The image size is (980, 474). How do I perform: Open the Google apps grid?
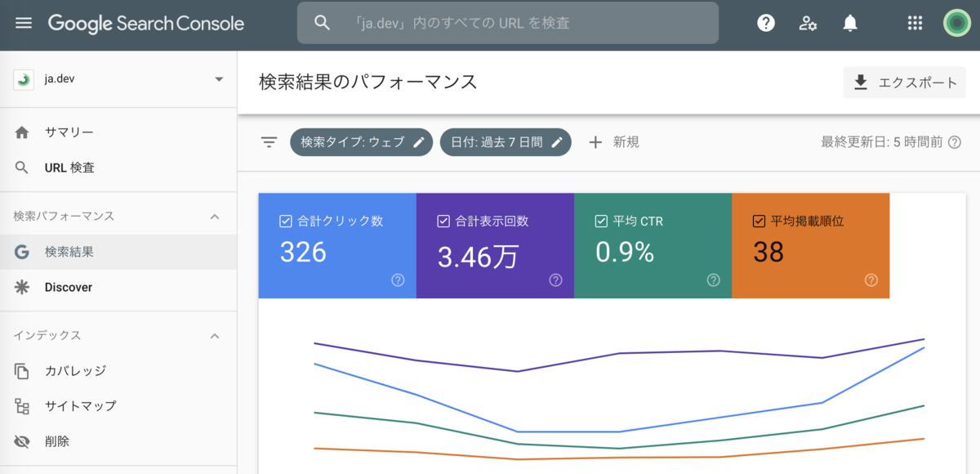point(915,23)
